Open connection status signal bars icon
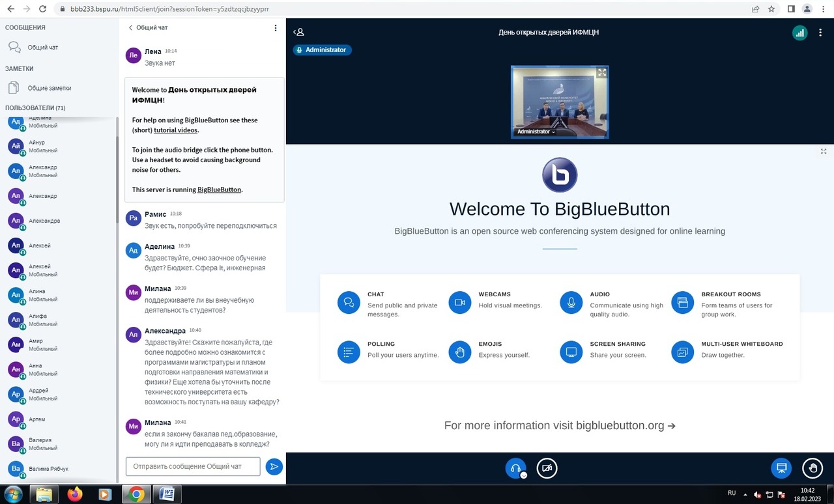Screen dimensions: 834x504 799,33
